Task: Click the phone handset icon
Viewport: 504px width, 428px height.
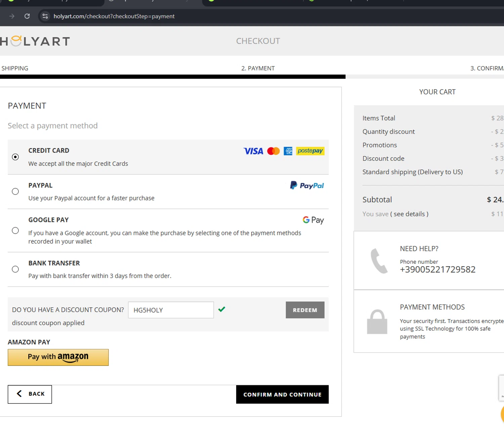Action: 379,261
